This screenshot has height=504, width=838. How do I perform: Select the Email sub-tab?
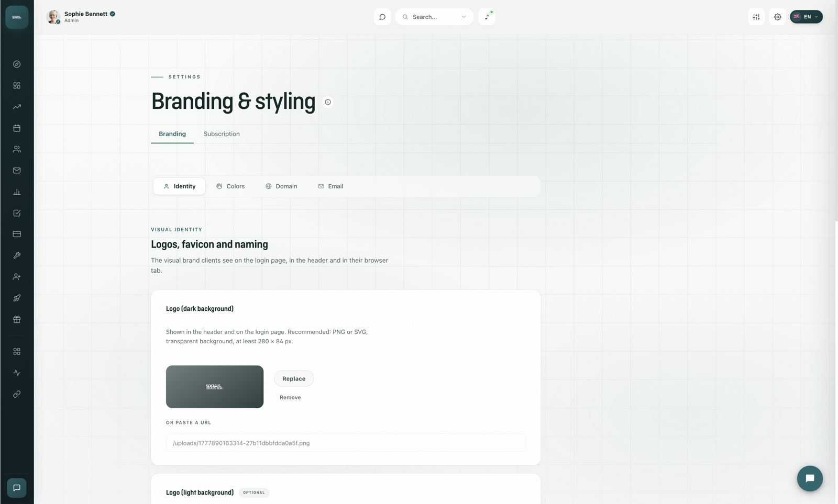tap(330, 186)
